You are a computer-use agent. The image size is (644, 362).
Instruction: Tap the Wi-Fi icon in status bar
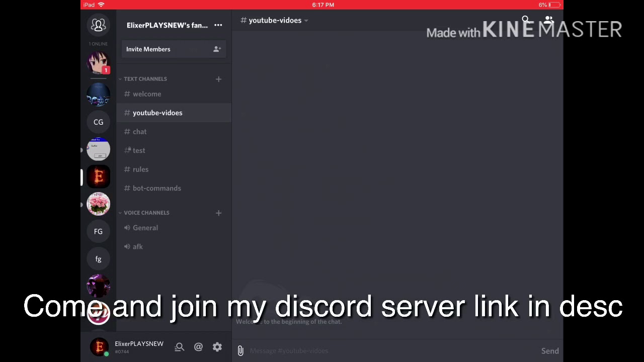click(101, 5)
